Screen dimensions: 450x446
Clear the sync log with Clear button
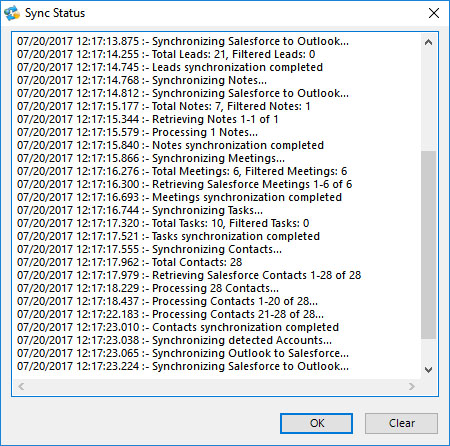coord(401,423)
